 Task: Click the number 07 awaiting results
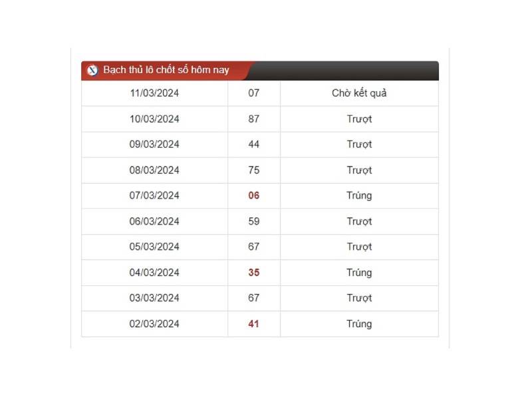(254, 93)
